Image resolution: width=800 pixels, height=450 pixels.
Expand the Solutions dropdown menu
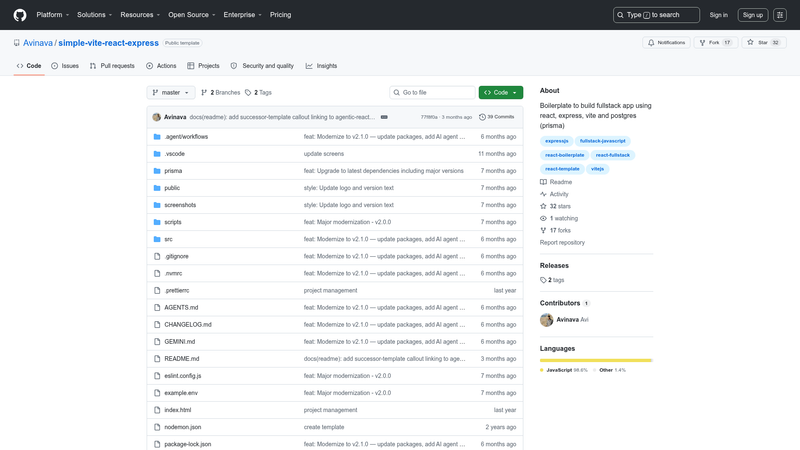94,15
